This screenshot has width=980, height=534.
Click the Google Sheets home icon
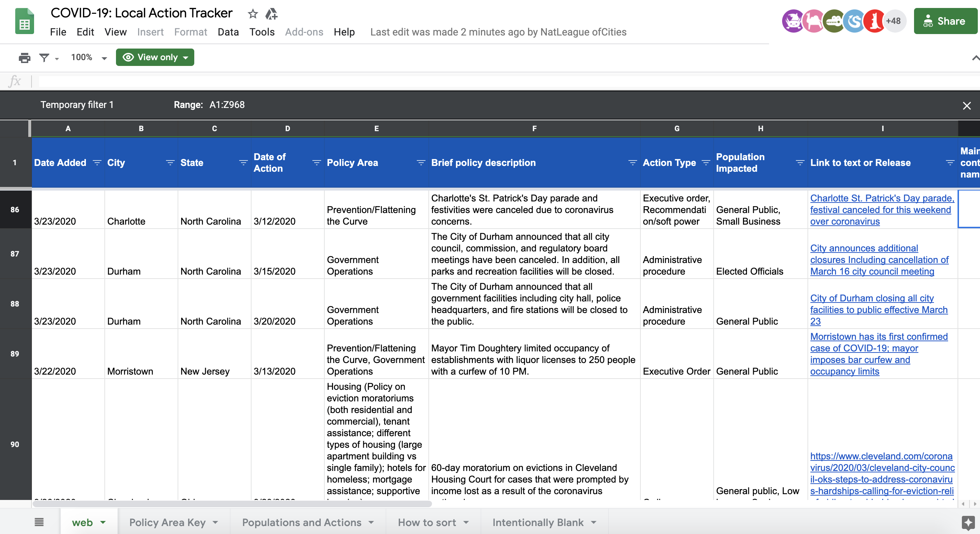pos(24,21)
